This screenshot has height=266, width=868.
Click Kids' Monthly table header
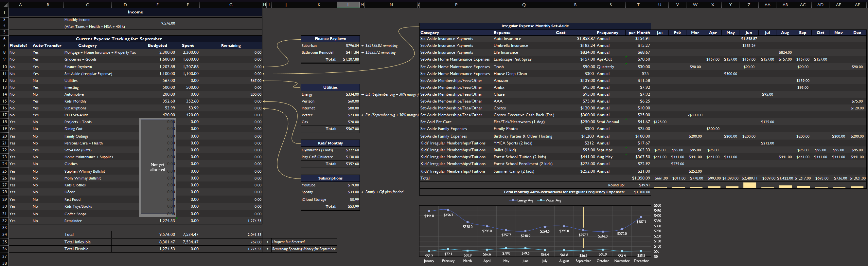click(x=330, y=143)
